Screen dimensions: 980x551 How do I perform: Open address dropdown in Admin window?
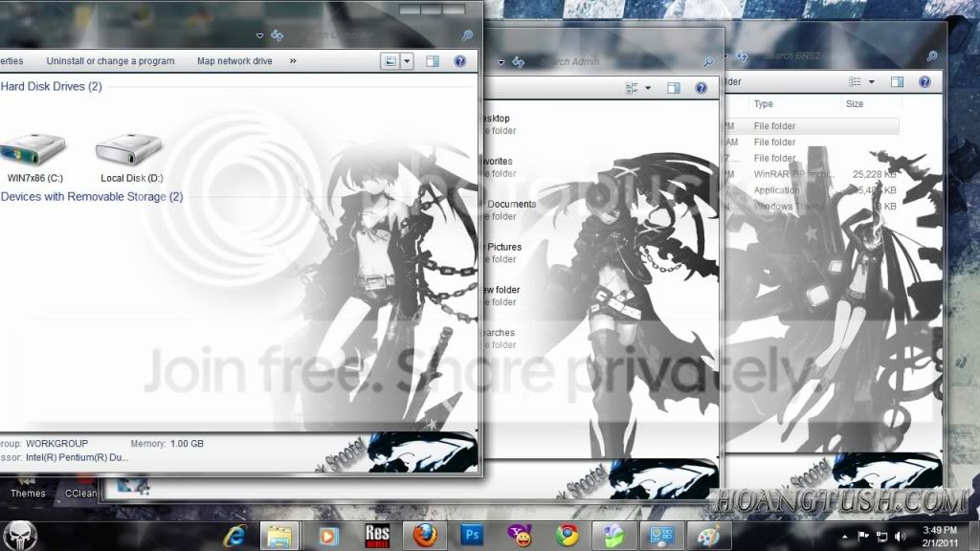point(501,62)
